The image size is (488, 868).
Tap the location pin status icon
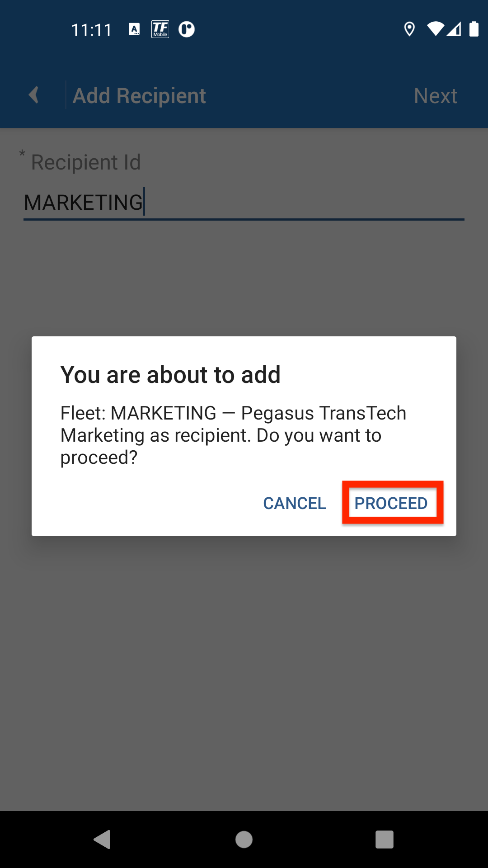click(x=409, y=29)
